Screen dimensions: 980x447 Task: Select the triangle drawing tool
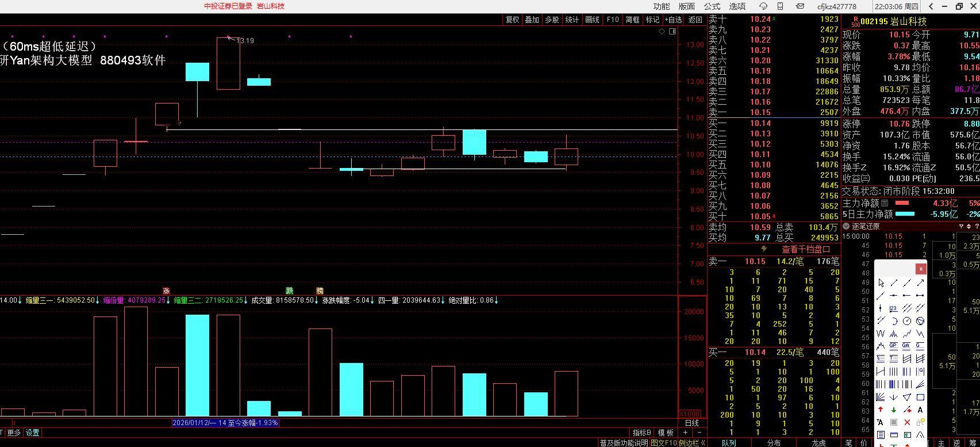(x=907, y=397)
